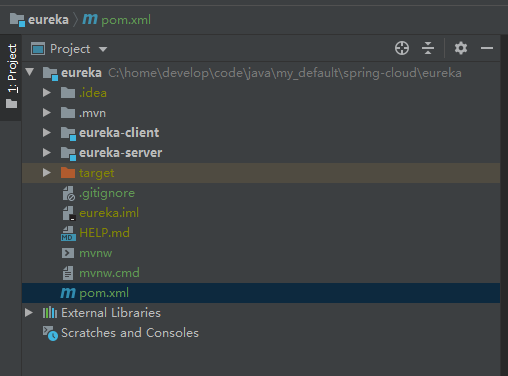Click the Project view window icon
The height and width of the screenshot is (376, 508).
pos(38,49)
